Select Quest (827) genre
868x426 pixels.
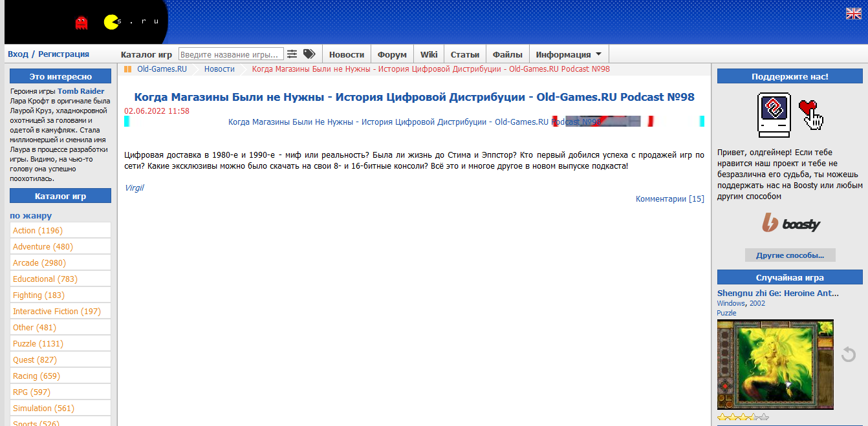(x=60, y=359)
